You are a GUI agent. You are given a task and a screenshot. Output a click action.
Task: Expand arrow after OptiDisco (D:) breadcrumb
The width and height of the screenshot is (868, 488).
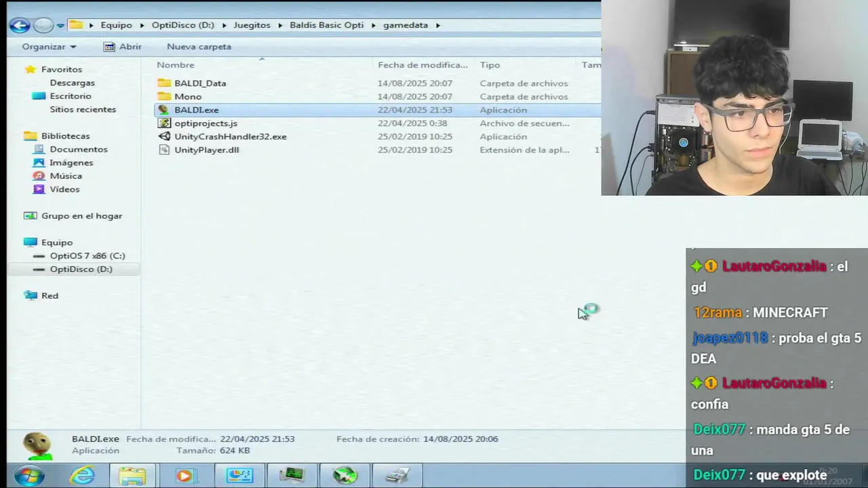coord(224,25)
